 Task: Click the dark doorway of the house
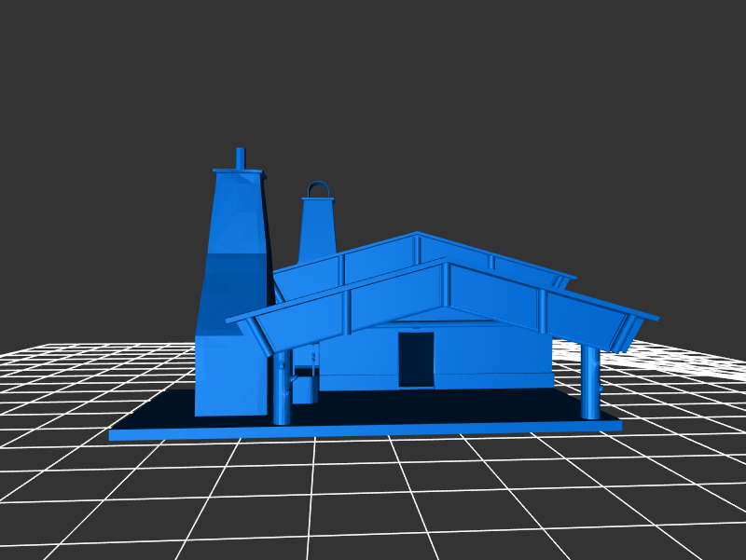tap(416, 359)
